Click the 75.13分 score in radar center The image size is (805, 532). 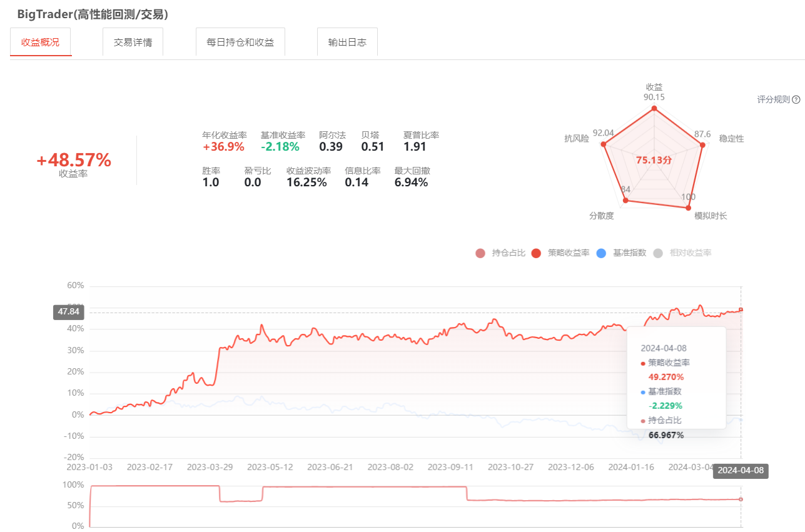654,160
